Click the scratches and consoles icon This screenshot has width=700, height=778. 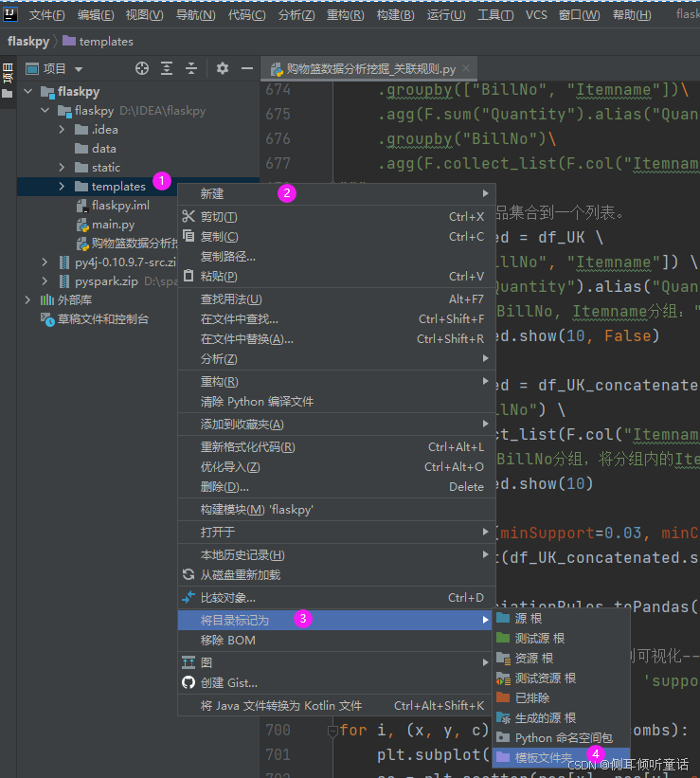click(x=47, y=319)
